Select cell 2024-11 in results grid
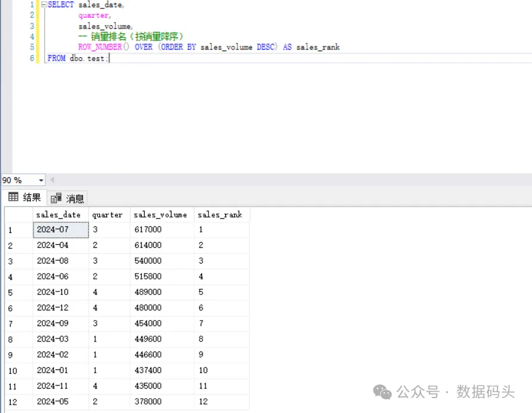 [x=61, y=386]
